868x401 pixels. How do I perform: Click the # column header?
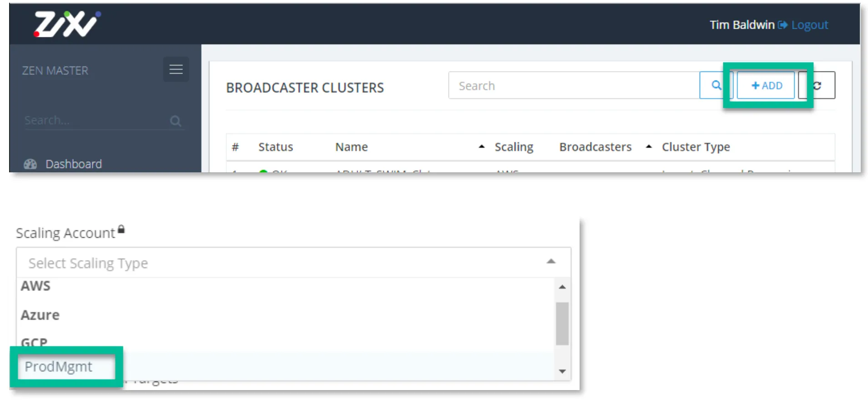(235, 147)
